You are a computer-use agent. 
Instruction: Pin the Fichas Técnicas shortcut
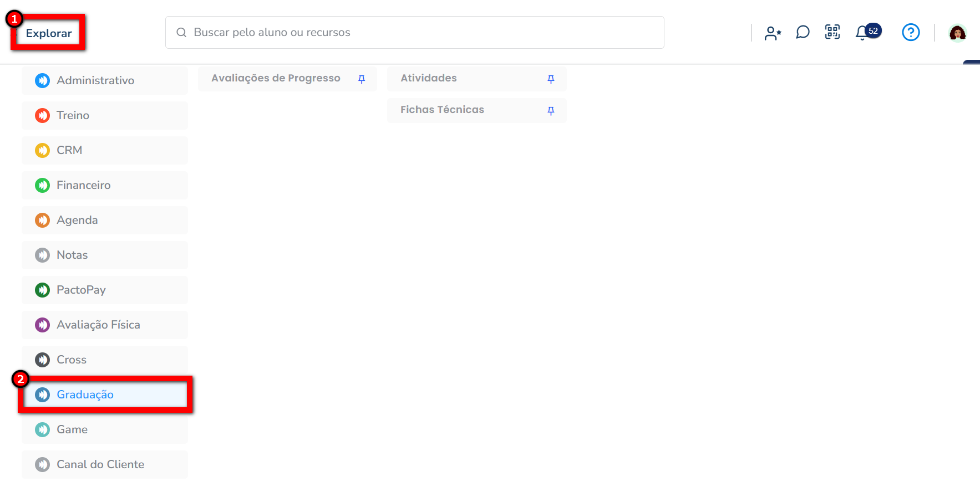click(551, 111)
